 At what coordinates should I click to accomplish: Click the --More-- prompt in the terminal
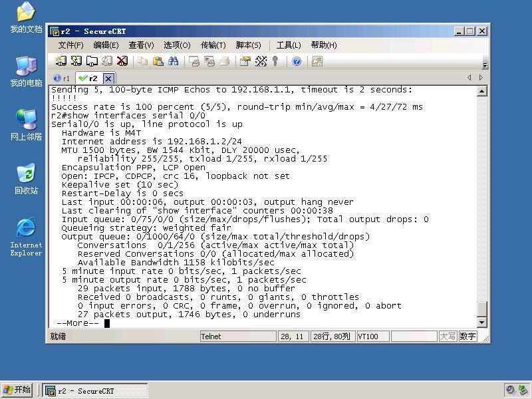pyautogui.click(x=78, y=323)
